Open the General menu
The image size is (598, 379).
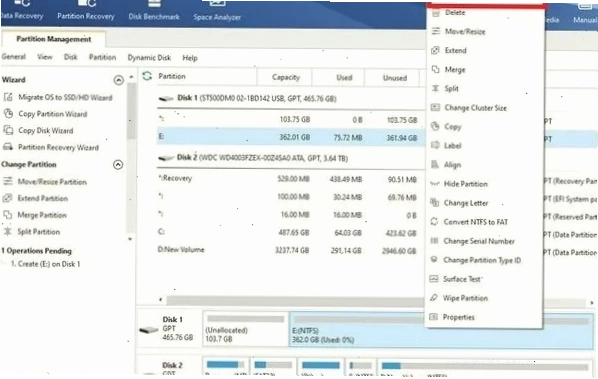coord(14,57)
